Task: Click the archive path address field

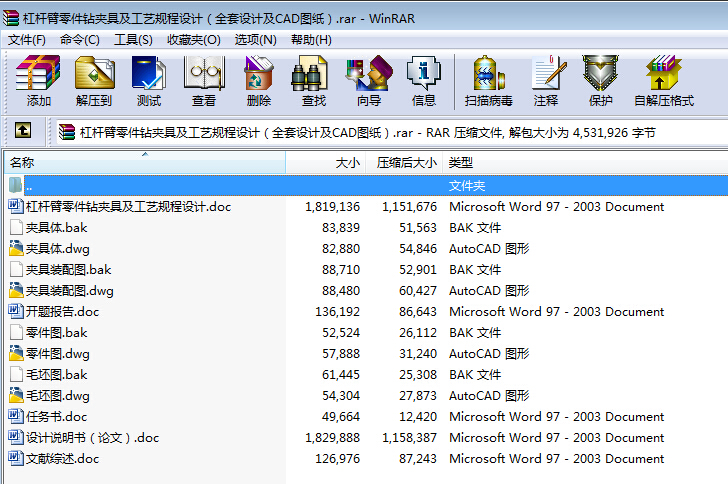Action: point(392,133)
